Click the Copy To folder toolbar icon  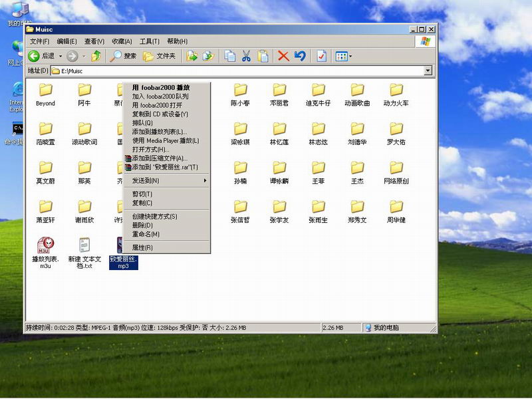click(209, 56)
